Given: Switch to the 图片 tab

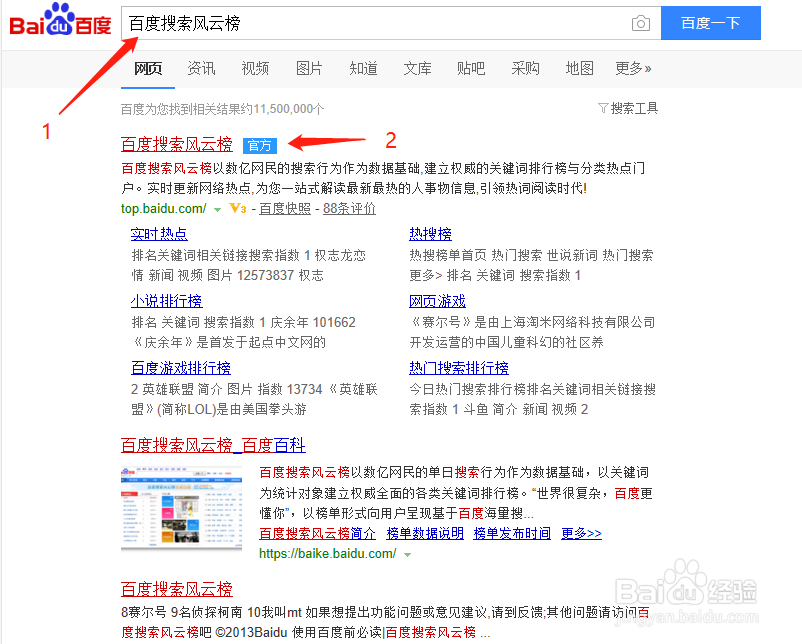Looking at the screenshot, I should coord(309,68).
